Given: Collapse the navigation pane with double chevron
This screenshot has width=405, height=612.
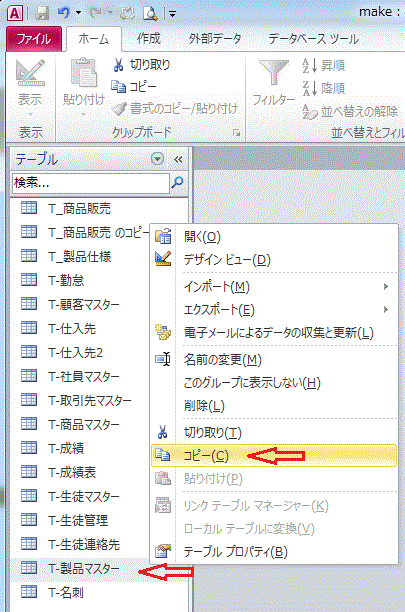Looking at the screenshot, I should [x=178, y=159].
